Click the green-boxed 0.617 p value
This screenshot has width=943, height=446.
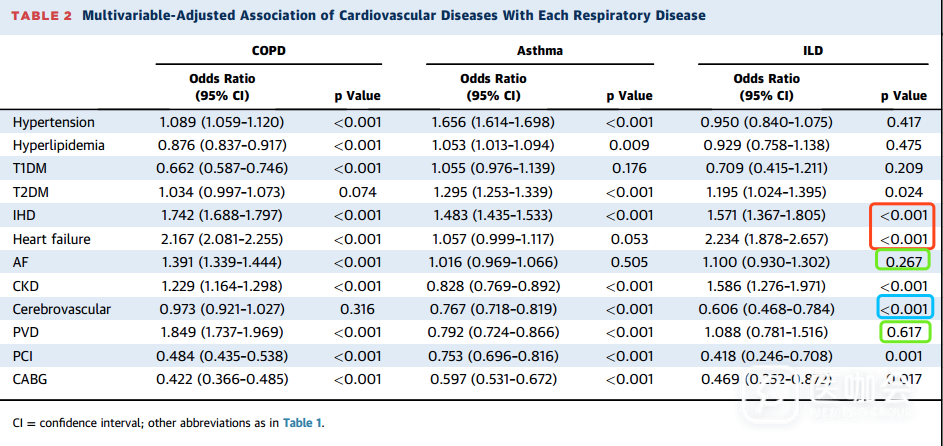tap(904, 332)
